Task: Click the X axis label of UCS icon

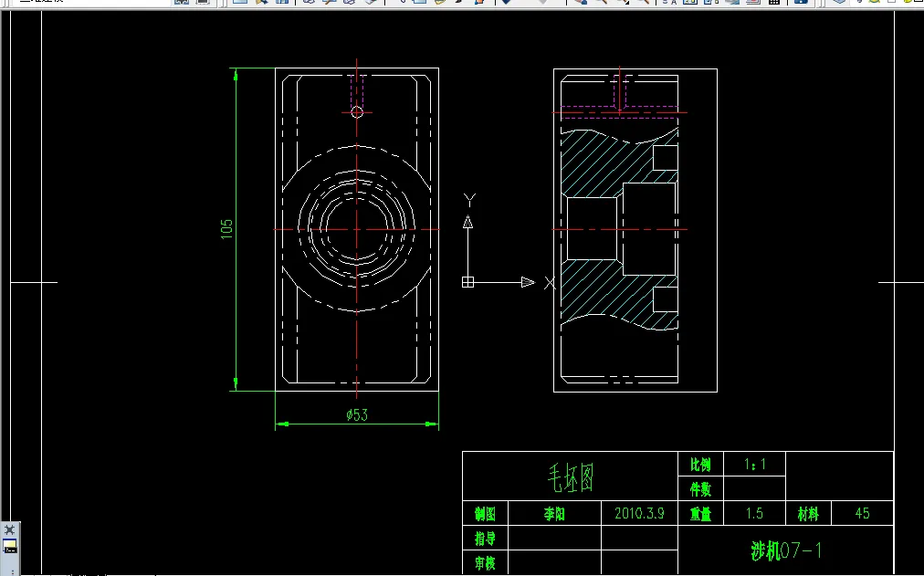Action: coord(550,283)
